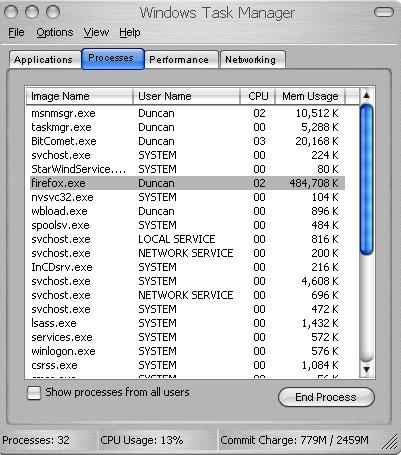Screen dimensions: 401x455
Task: Open the View menu
Action: (x=96, y=32)
